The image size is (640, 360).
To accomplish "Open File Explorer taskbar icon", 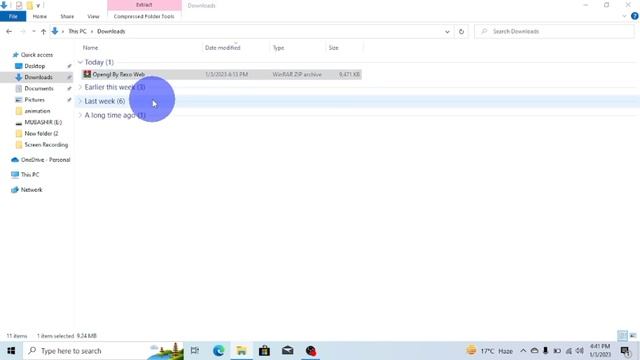I will (242, 351).
